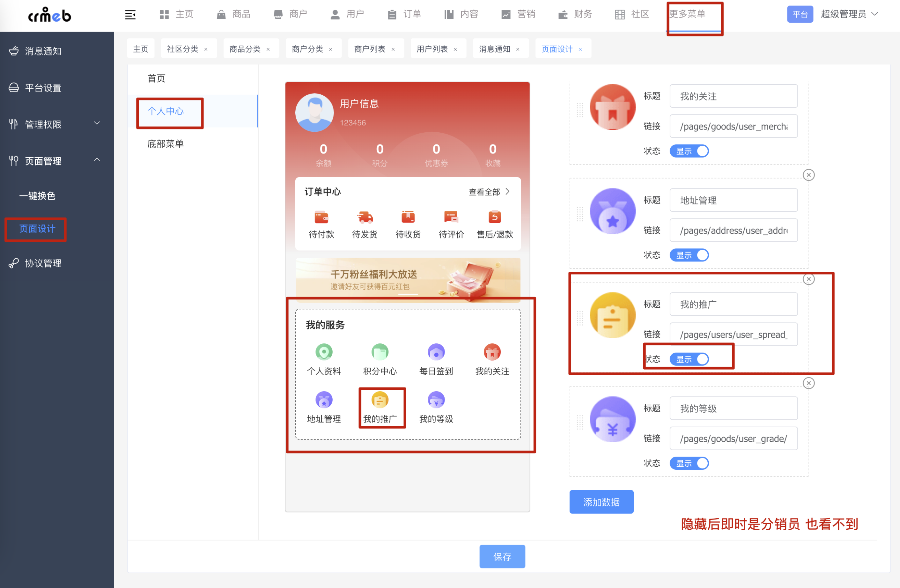Collapse sidebar with the hamburger icon
The image size is (900, 588).
pos(130,15)
